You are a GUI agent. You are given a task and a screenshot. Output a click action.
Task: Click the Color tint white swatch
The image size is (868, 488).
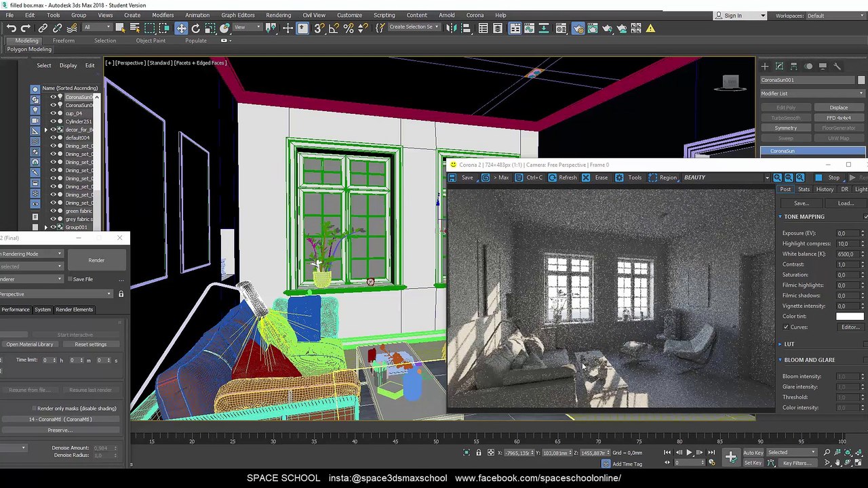[x=850, y=317]
